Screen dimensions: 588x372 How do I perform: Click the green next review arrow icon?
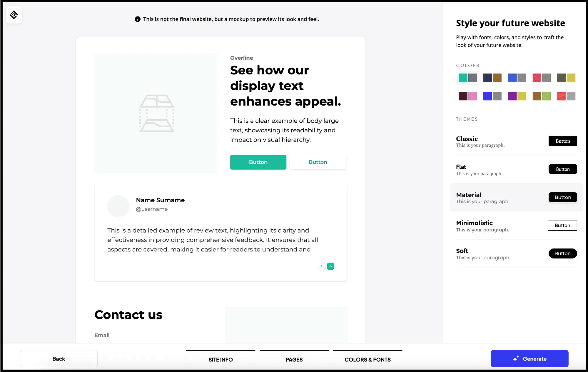point(330,266)
